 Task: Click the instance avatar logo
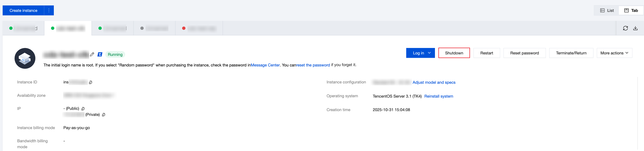(25, 58)
